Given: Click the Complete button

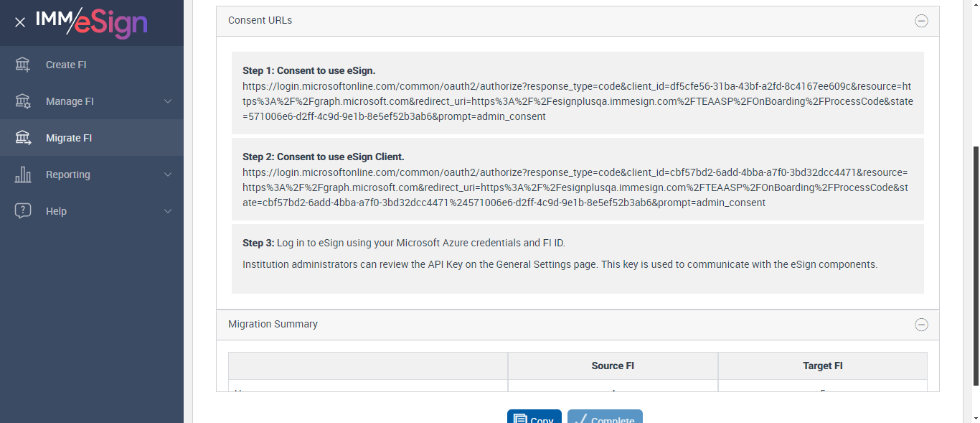Looking at the screenshot, I should tap(605, 417).
